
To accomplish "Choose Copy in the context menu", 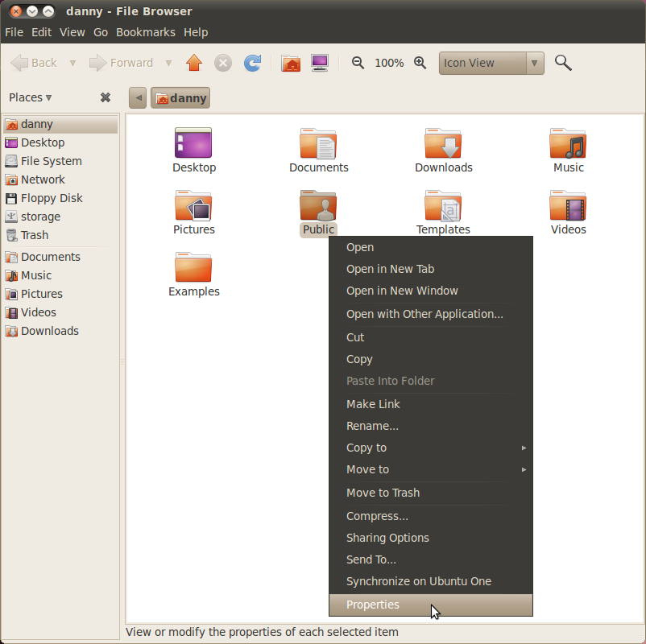I will click(x=431, y=359).
